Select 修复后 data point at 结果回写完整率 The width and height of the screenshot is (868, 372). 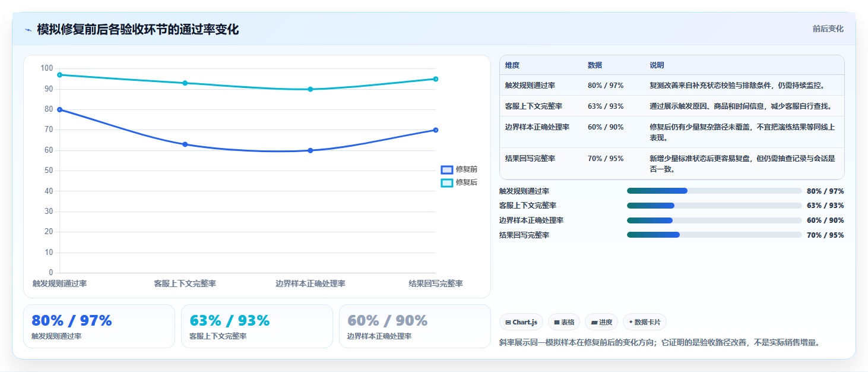[436, 79]
